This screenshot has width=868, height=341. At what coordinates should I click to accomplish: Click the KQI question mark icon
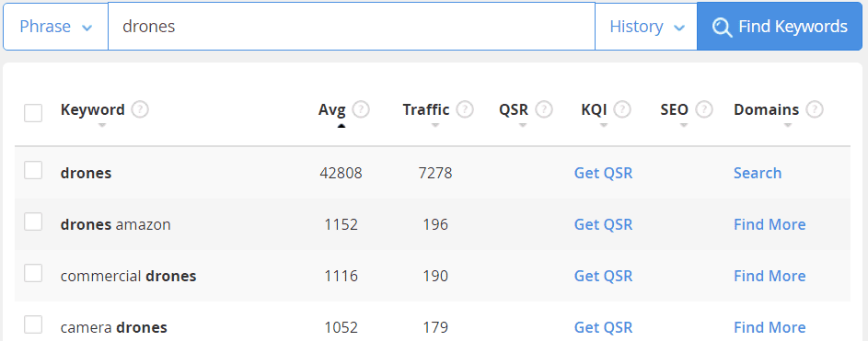pos(623,110)
